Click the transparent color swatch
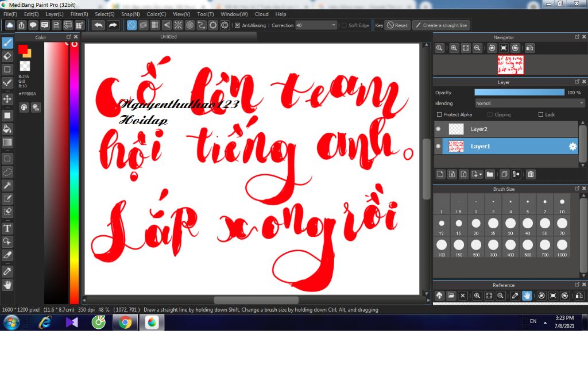 (x=25, y=66)
